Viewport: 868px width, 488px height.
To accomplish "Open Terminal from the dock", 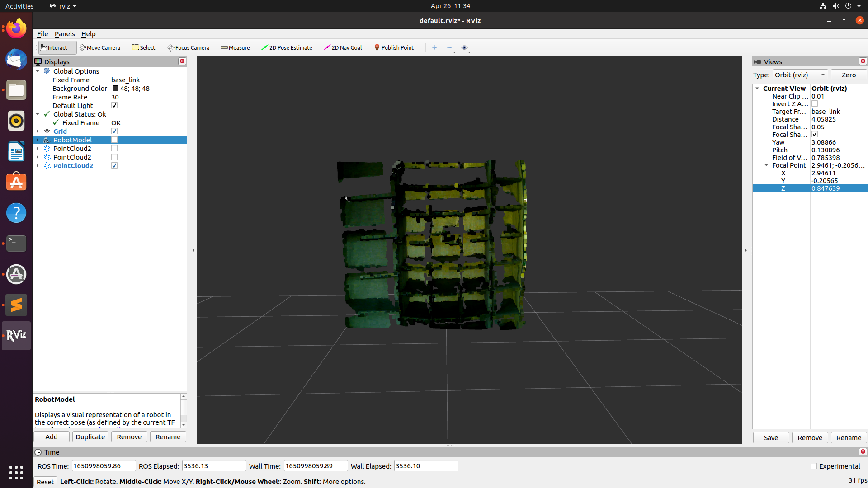I will [16, 244].
